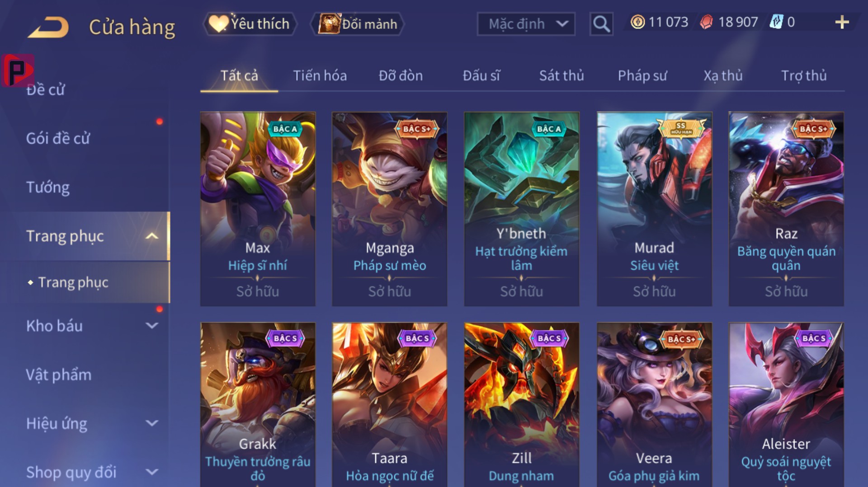Select the Tiến hóa filter tab
Screen dimensions: 868x487
click(320, 75)
